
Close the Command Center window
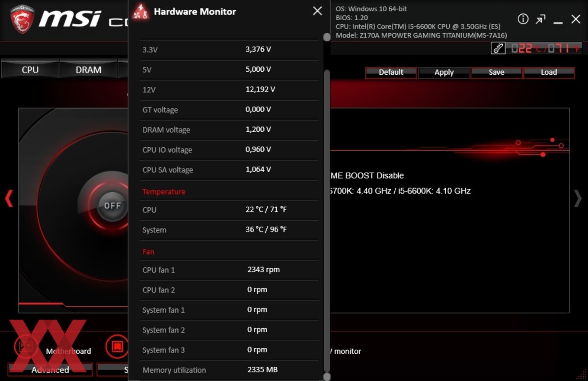(x=576, y=19)
